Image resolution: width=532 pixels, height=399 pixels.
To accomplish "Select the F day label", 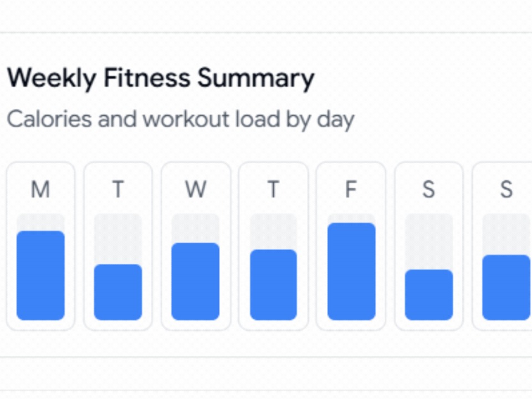I will click(351, 190).
